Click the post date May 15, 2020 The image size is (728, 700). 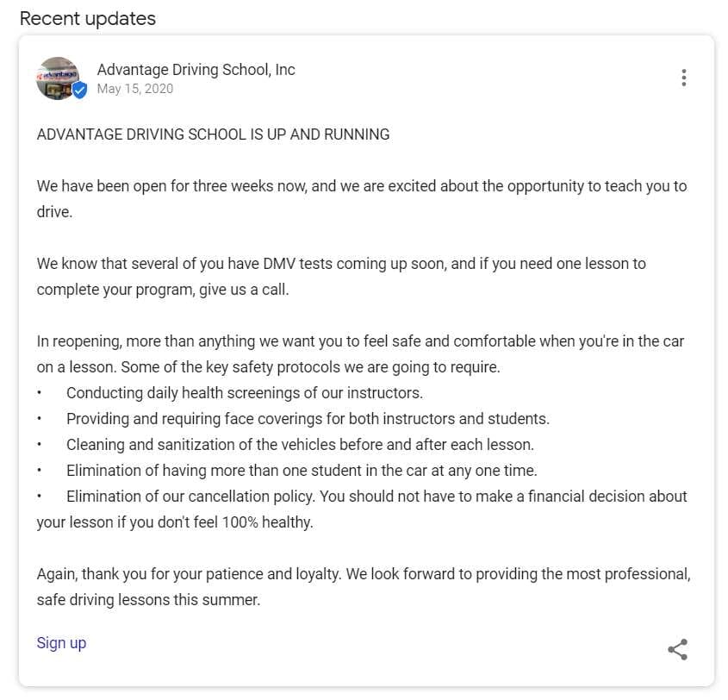coord(135,89)
